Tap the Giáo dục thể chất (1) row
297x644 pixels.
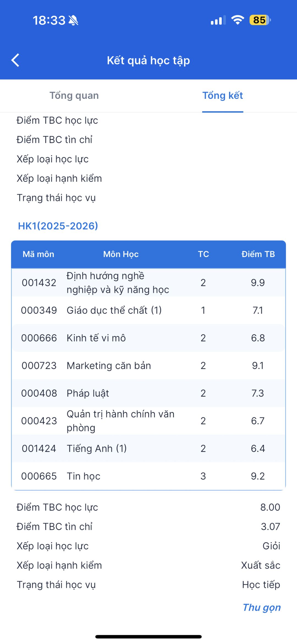(x=148, y=310)
